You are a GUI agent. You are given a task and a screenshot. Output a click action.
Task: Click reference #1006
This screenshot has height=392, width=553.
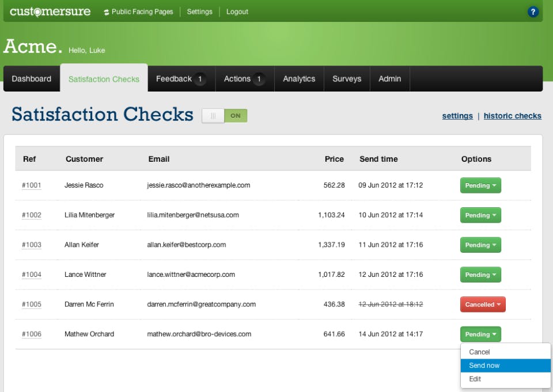coord(31,334)
